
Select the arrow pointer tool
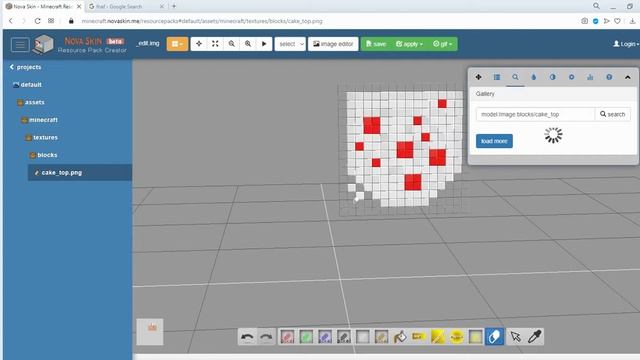coord(516,337)
